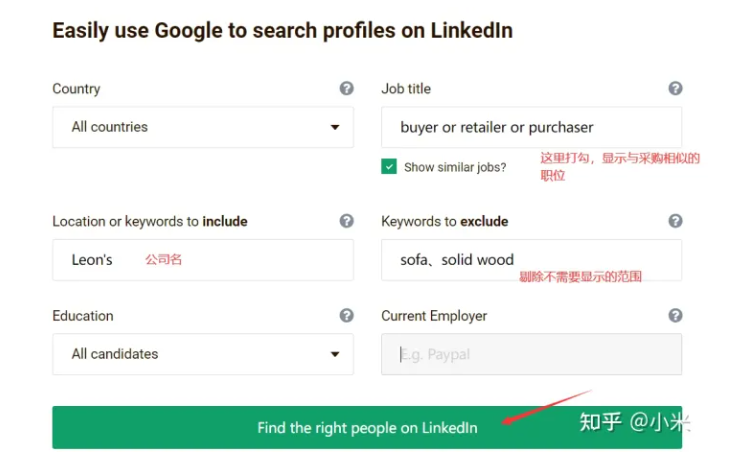This screenshot has width=735, height=466.
Task: Click the page heading about searching LinkedIn
Action: [x=282, y=30]
